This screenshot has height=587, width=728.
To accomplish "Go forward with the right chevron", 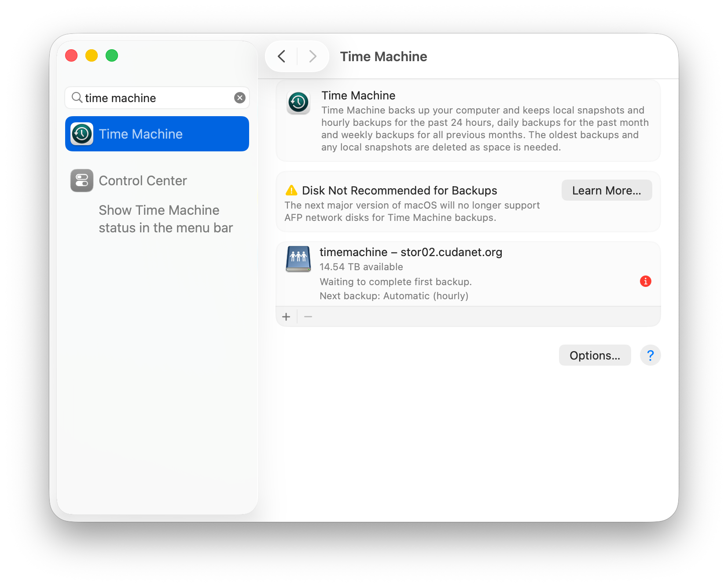I will coord(313,56).
